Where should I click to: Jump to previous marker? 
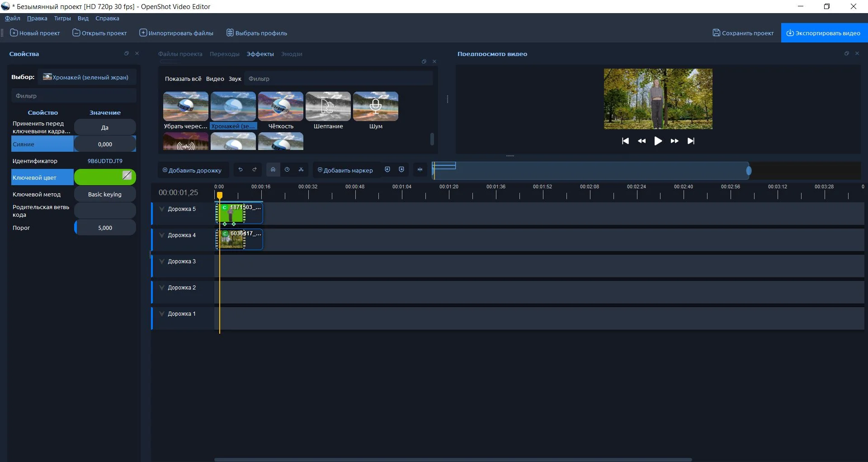(387, 170)
